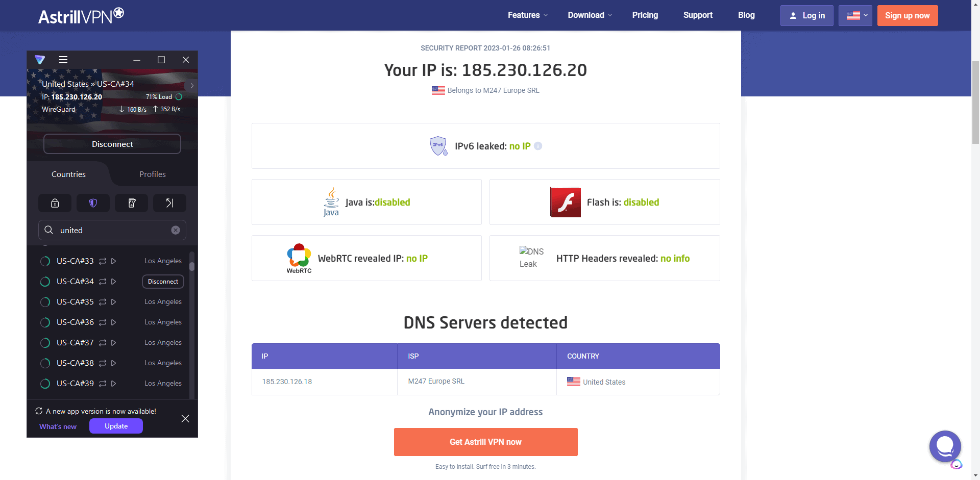This screenshot has width=980, height=480.
Task: Click the browser page scrollbar thumb
Action: tap(975, 102)
